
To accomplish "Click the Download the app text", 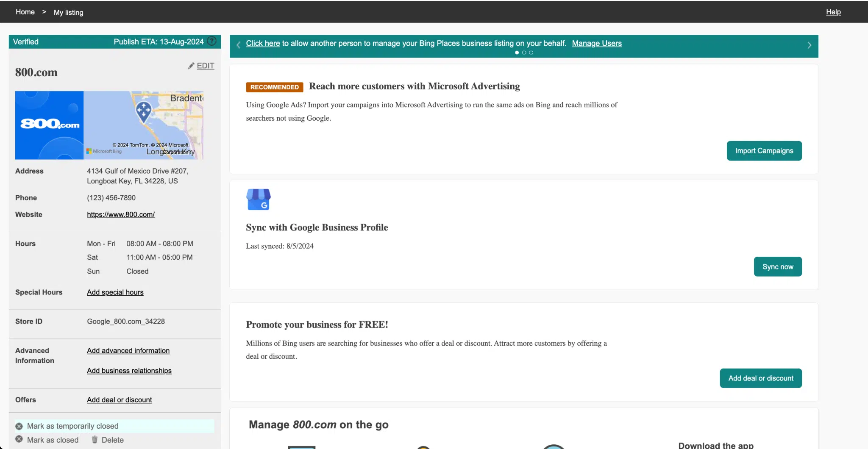I will click(x=716, y=445).
